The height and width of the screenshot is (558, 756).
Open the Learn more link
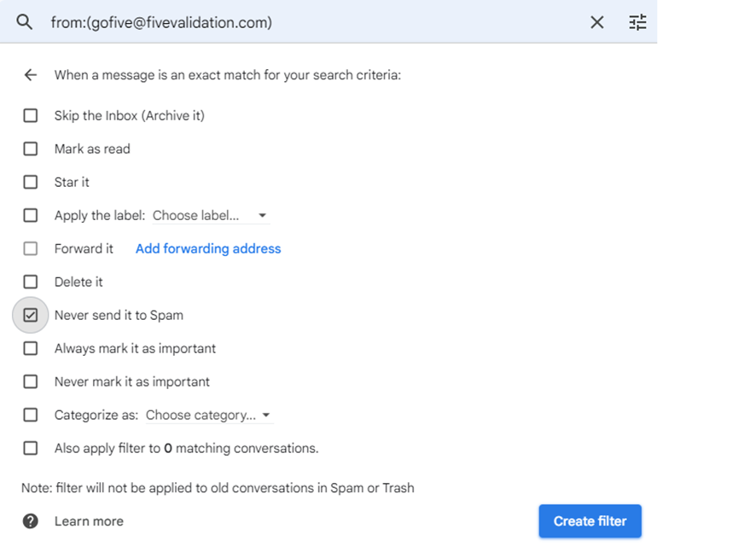tap(89, 520)
